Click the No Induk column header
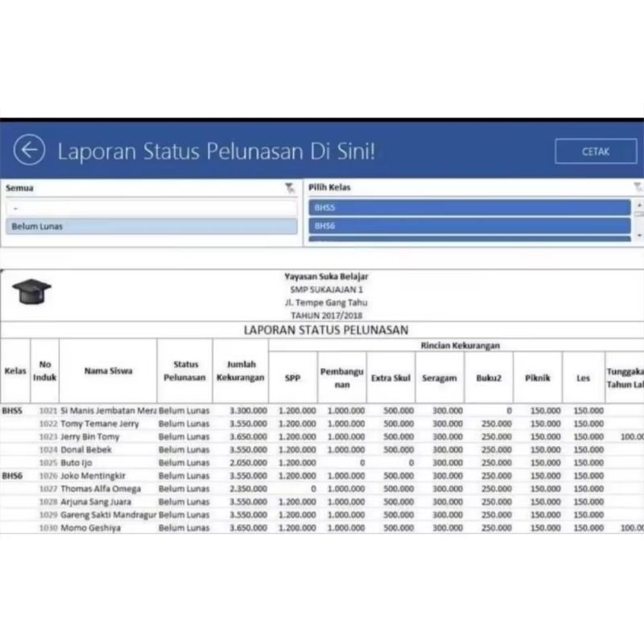The width and height of the screenshot is (644, 644). (x=45, y=370)
